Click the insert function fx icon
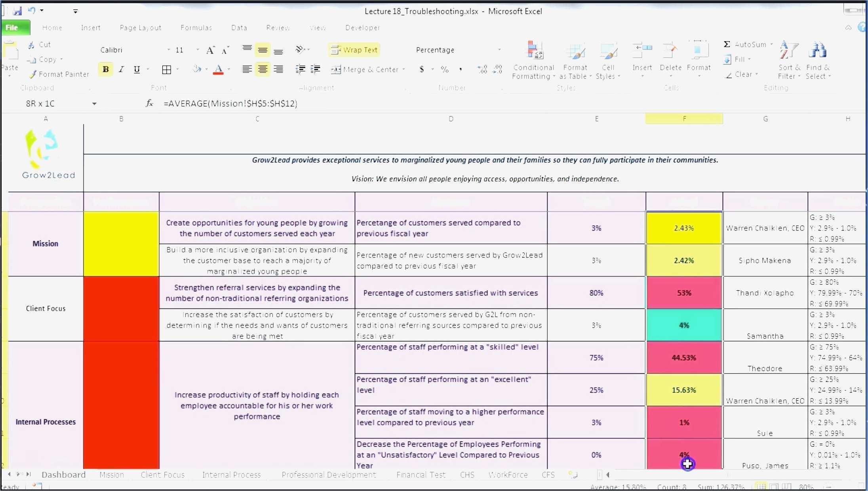Viewport: 868px width, 491px height. (149, 103)
